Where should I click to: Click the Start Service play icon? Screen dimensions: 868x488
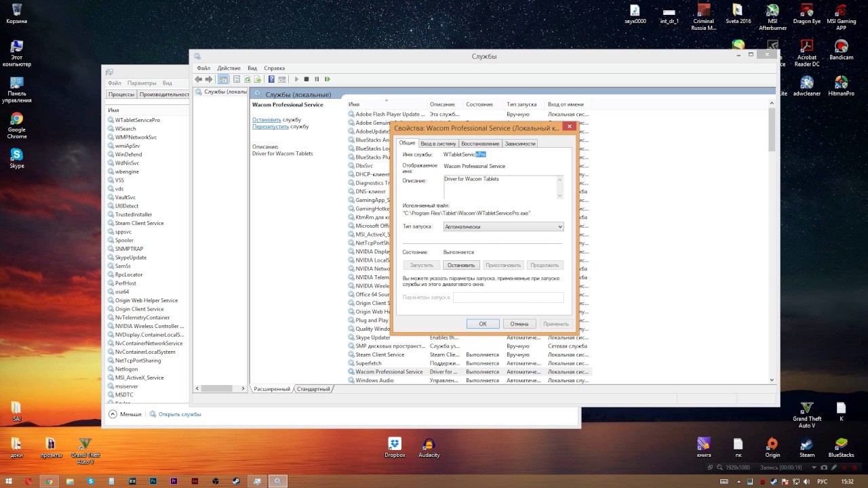(x=296, y=79)
